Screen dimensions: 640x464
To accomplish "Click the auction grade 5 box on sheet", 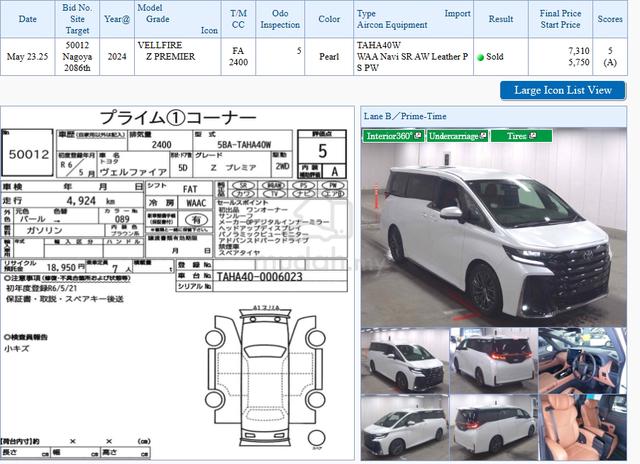I will coord(322,151).
